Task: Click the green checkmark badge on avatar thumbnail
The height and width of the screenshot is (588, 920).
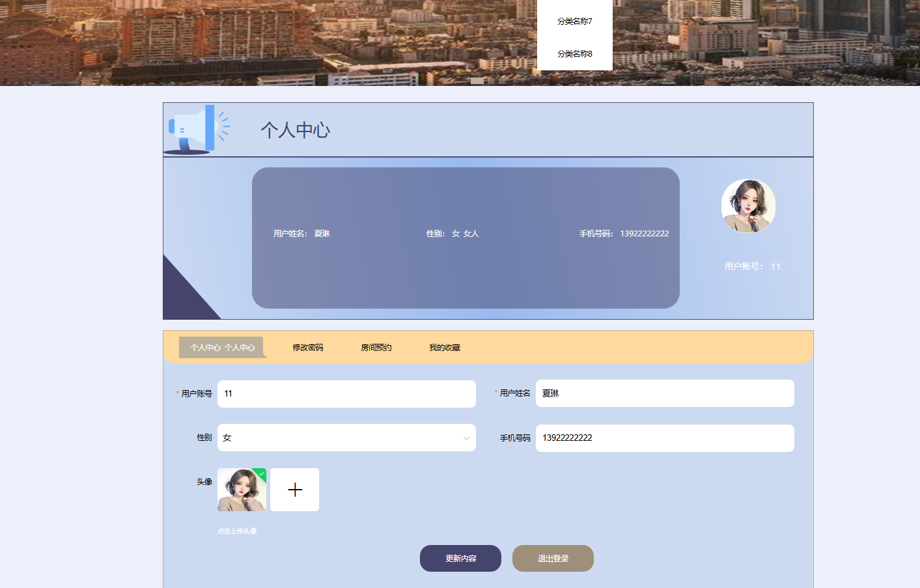Action: coord(261,473)
